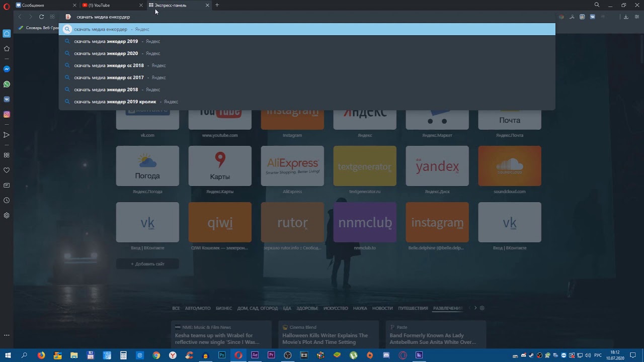Open news settings gear beside categories
Viewport: 644px width, 362px height.
482,308
